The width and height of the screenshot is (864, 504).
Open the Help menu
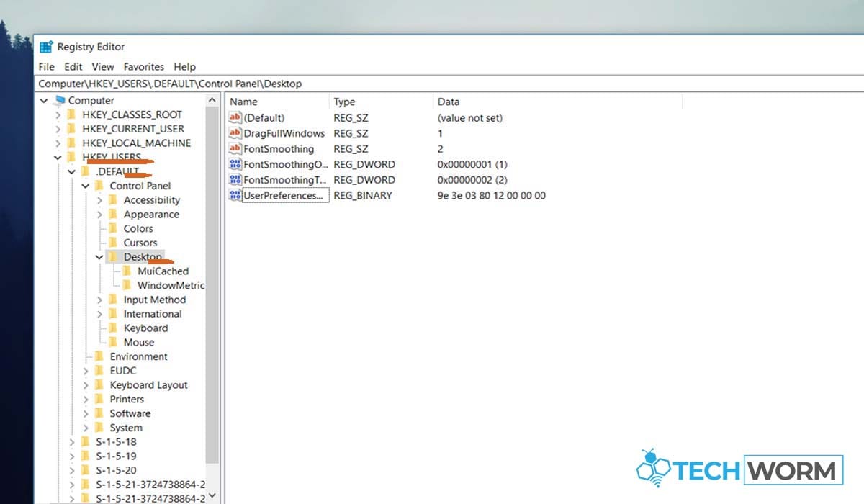(185, 66)
